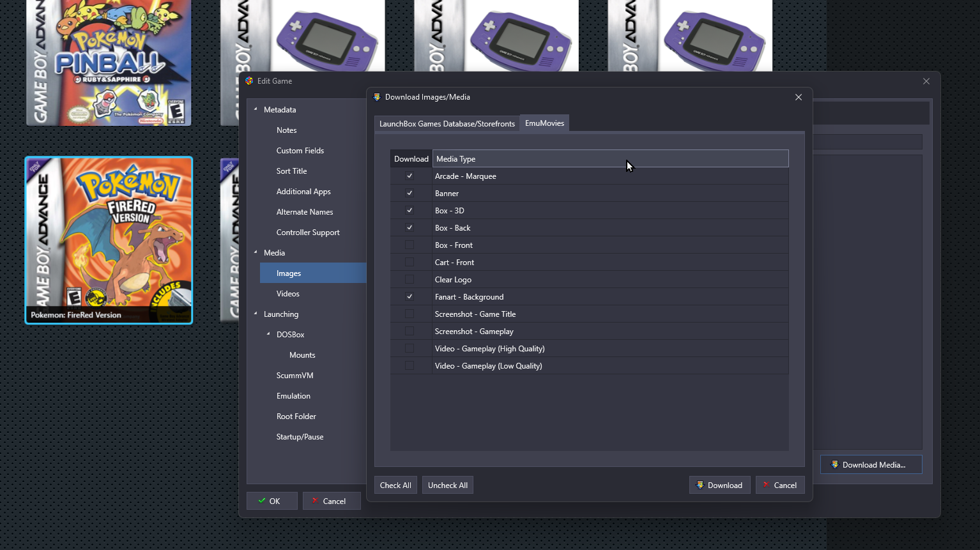Select ScummVM in the sidebar
Viewport: 980px width, 550px height.
click(295, 375)
